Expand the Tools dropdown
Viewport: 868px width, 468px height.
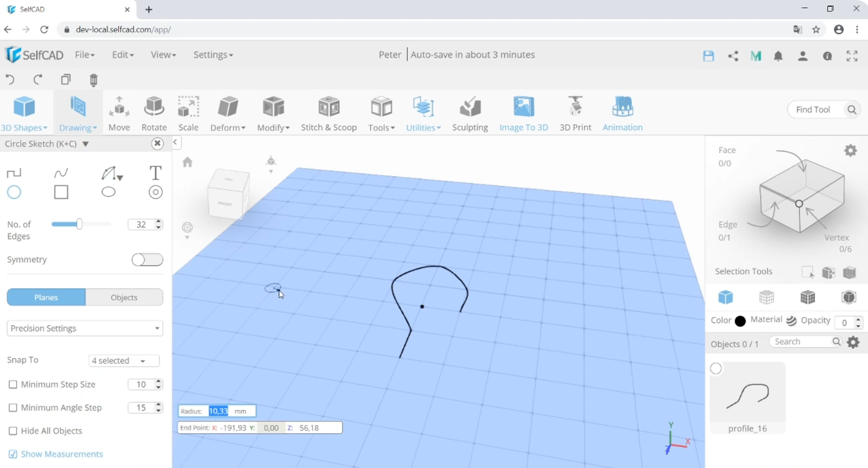tap(381, 113)
